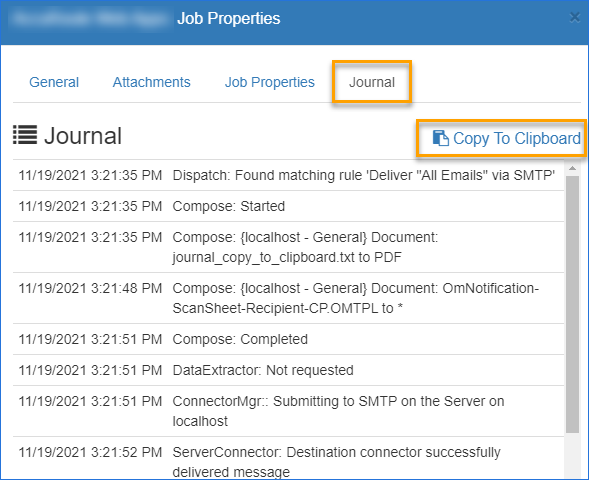
Task: Click the journal scrollbar up arrow
Action: pyautogui.click(x=572, y=168)
